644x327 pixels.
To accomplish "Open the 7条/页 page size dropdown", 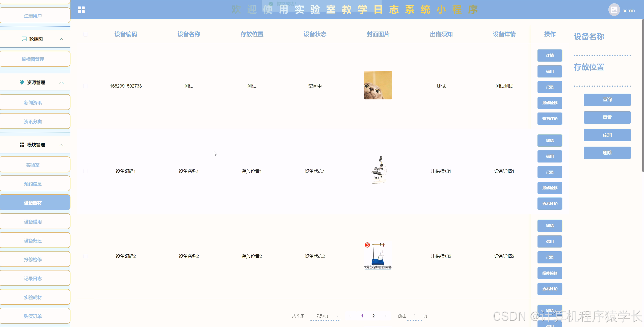I will [325, 316].
